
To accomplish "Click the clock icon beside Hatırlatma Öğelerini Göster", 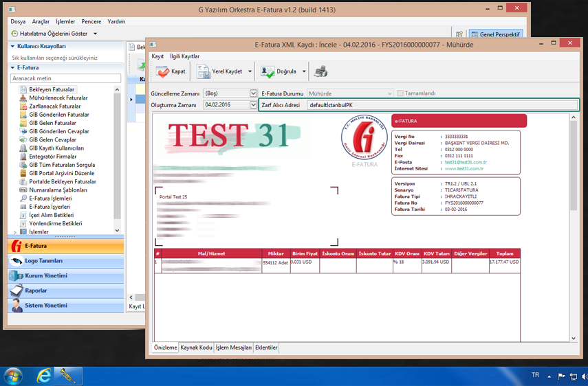I will pyautogui.click(x=14, y=34).
